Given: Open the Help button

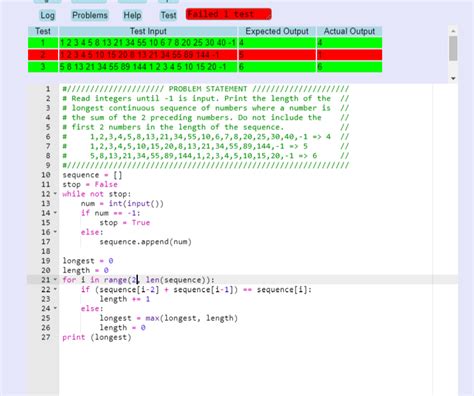Looking at the screenshot, I should (x=132, y=15).
